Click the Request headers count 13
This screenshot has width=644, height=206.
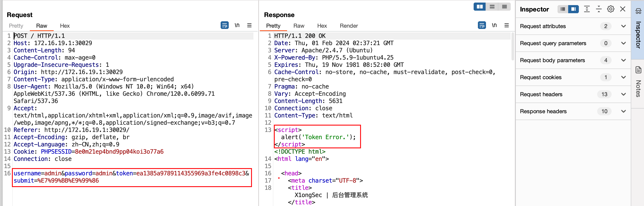(x=604, y=94)
